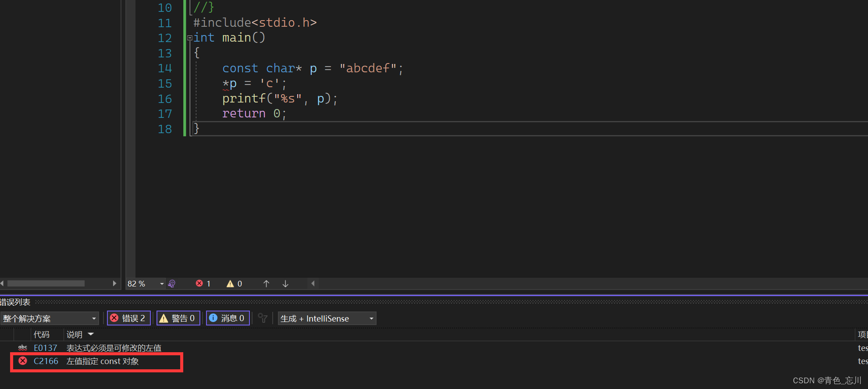868x389 pixels.
Task: Click the editor warning count icon
Action: pos(230,284)
